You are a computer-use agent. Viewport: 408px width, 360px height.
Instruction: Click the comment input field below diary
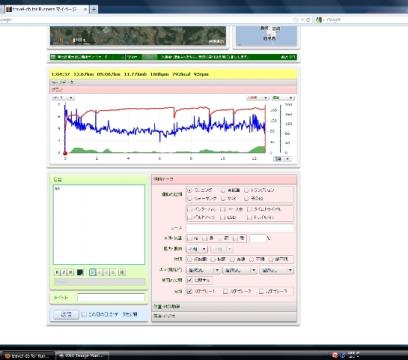(111, 298)
